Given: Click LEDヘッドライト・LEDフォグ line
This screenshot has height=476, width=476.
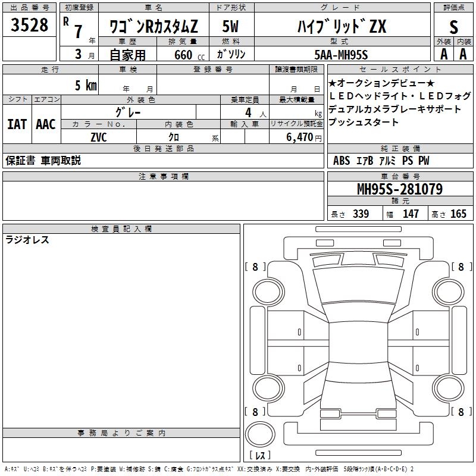Looking at the screenshot, I should point(400,96).
